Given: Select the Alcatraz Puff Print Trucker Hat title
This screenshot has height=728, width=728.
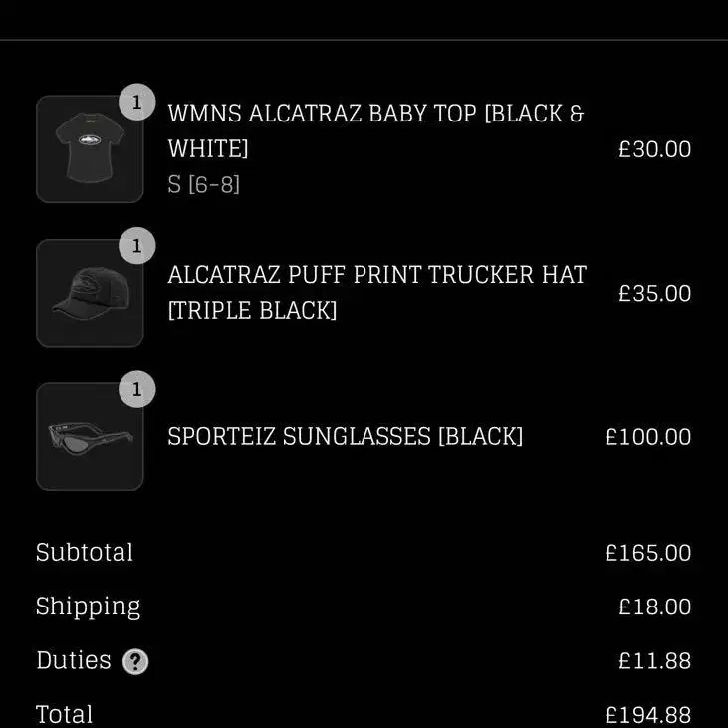Looking at the screenshot, I should (x=377, y=292).
